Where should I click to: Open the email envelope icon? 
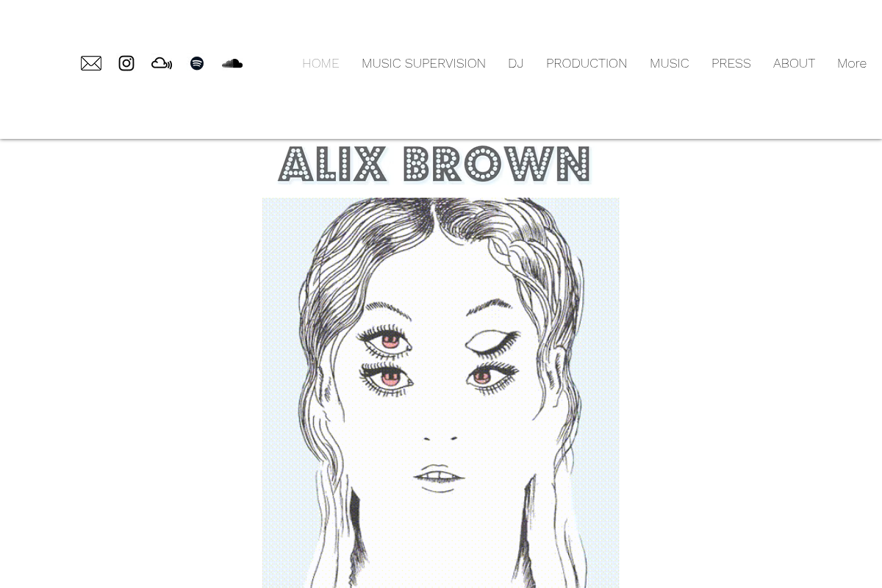[91, 63]
